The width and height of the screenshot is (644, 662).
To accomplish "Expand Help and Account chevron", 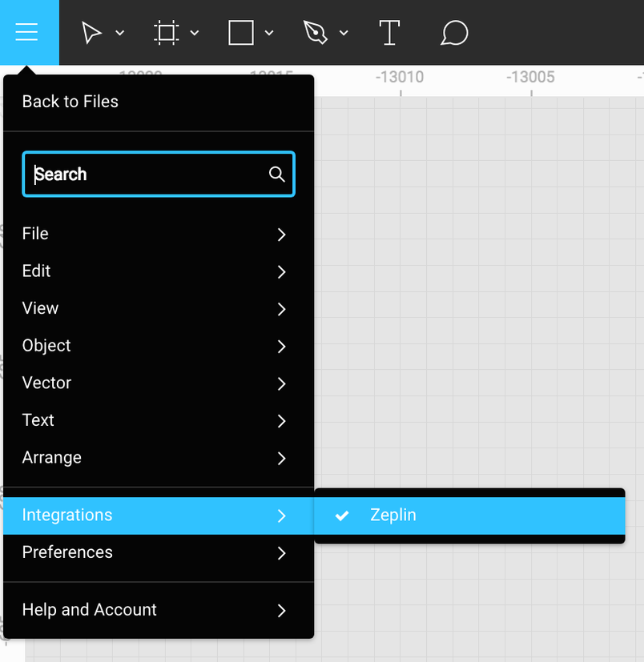I will (x=282, y=611).
